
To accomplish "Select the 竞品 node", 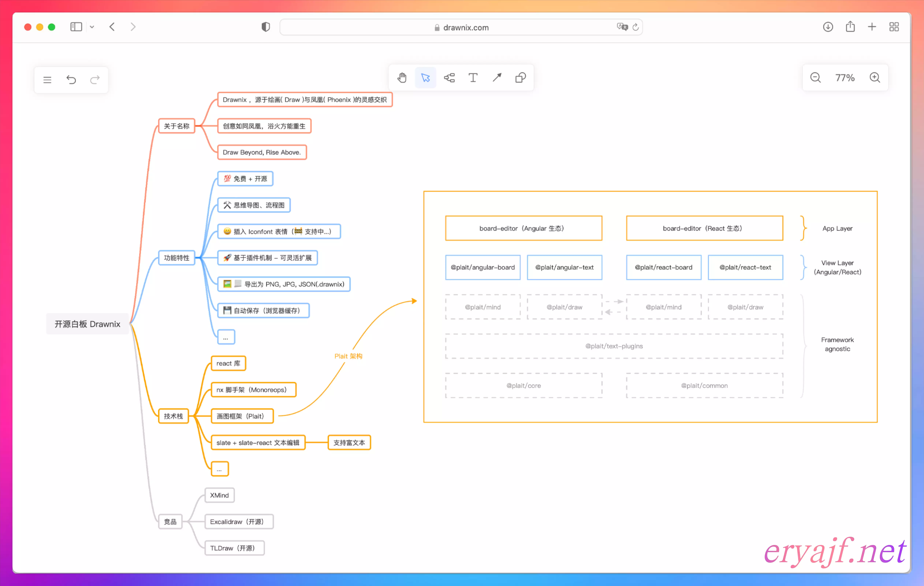I will [170, 522].
